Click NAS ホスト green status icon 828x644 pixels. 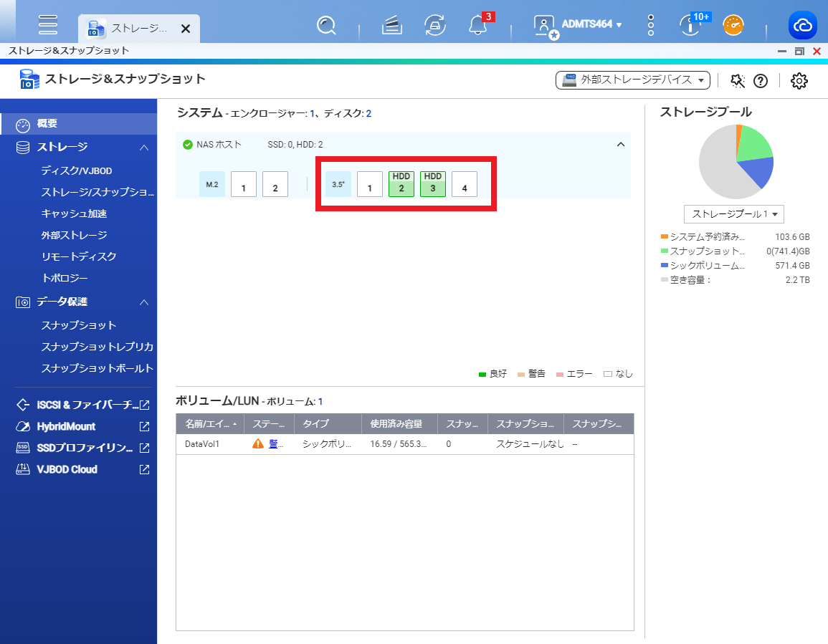pyautogui.click(x=187, y=145)
